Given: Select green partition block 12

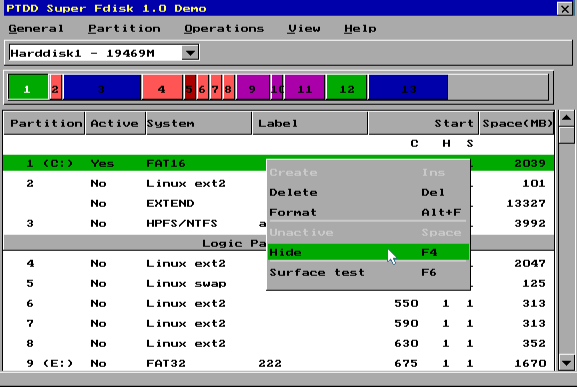Looking at the screenshot, I should pos(347,88).
